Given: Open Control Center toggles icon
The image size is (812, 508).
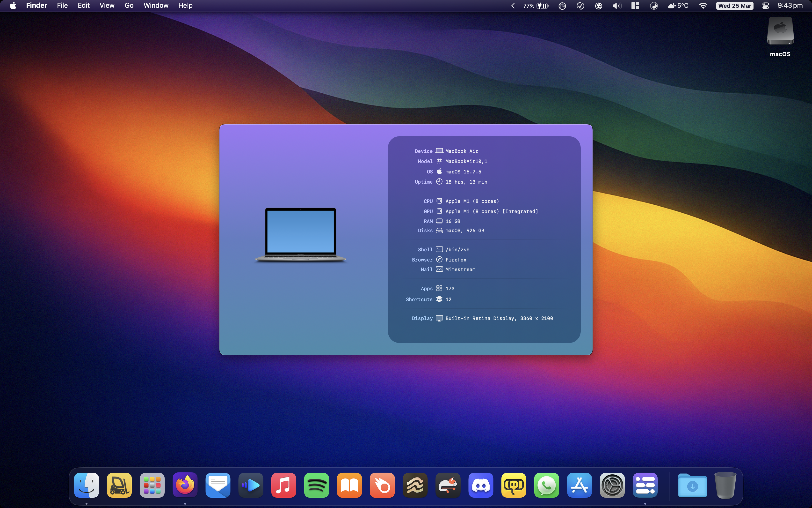Looking at the screenshot, I should click(766, 6).
